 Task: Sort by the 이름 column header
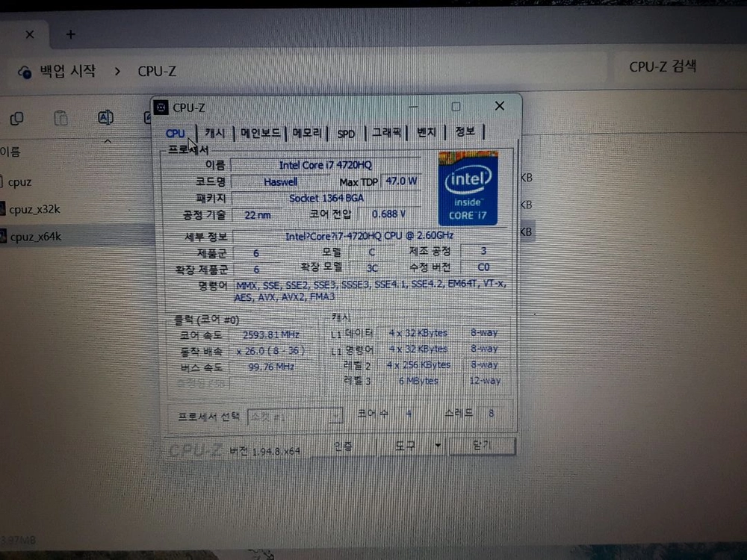pos(10,152)
